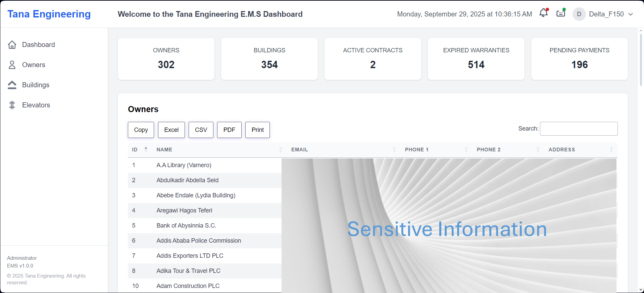644x293 pixels.
Task: Click the Owners person icon
Action: [x=12, y=65]
